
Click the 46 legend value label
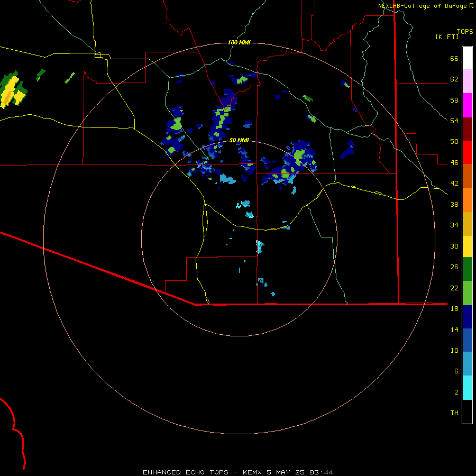point(454,163)
